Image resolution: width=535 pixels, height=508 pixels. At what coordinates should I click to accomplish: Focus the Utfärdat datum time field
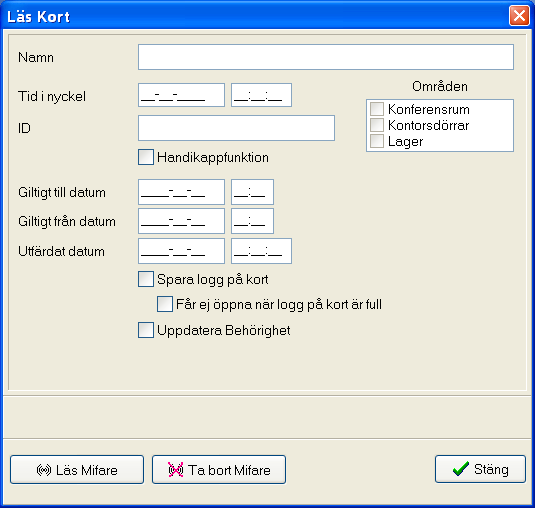coord(261,251)
